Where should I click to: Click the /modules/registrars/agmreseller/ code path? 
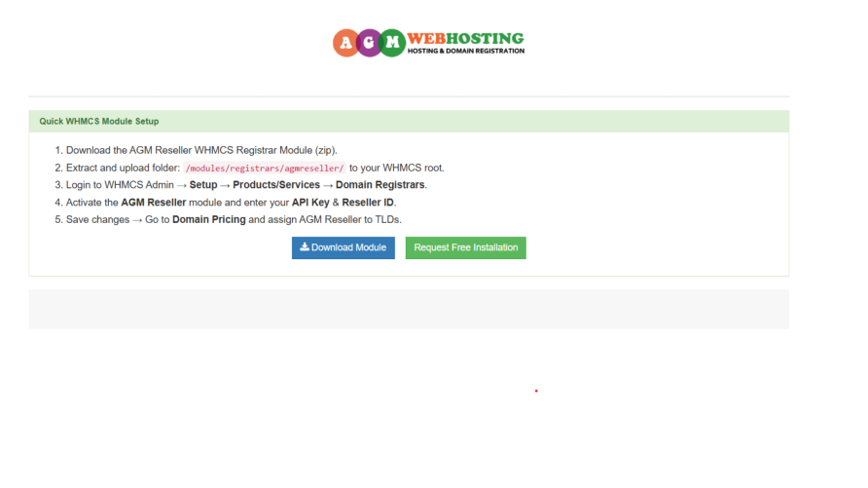tap(265, 168)
